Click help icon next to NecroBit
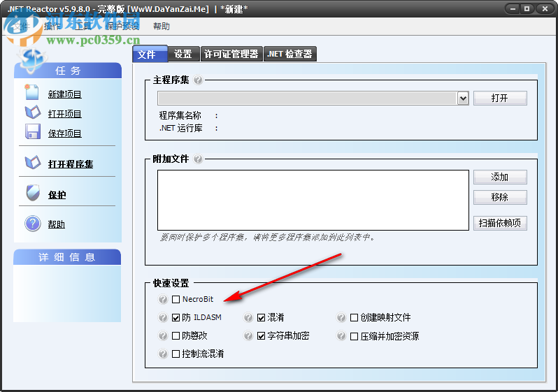 (x=163, y=299)
